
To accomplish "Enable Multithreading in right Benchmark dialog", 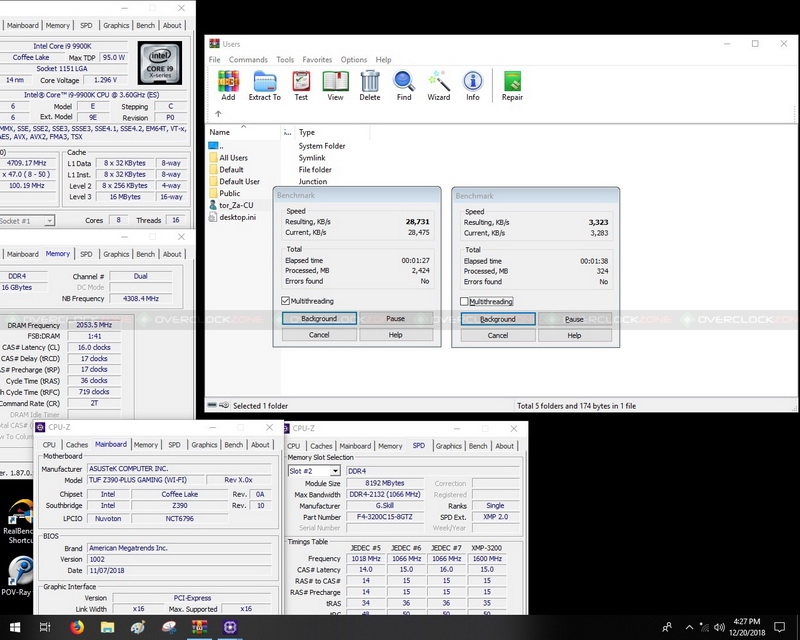I will coord(464,302).
